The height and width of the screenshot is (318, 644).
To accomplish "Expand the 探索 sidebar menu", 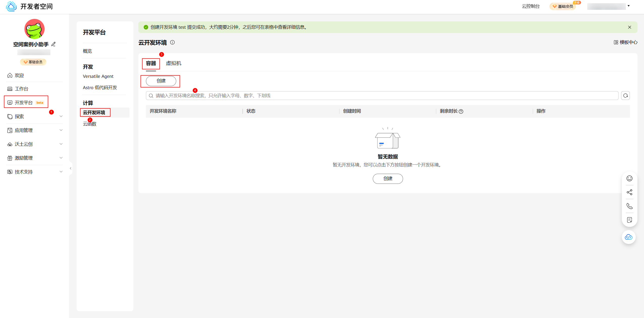I will tap(61, 116).
